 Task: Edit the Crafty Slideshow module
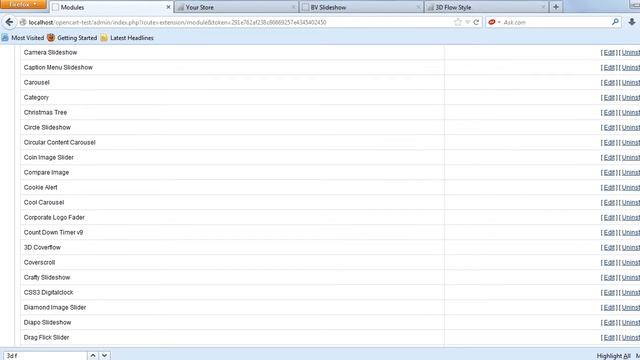609,278
